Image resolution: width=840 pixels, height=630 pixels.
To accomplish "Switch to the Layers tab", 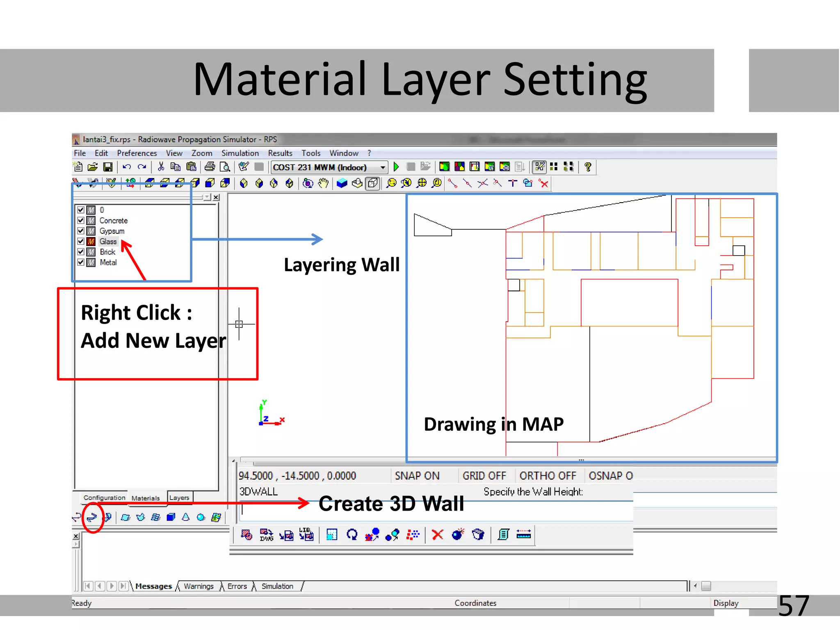I will point(180,498).
